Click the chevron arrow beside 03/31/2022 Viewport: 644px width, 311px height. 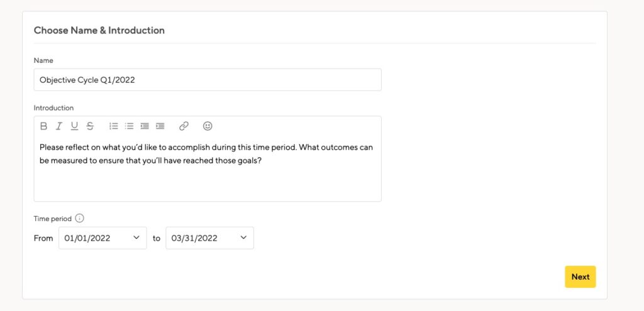coord(243,237)
